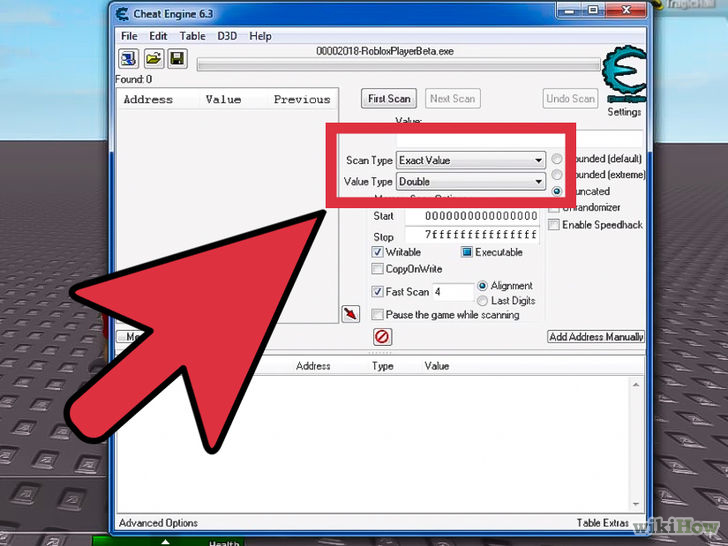Enable the CopyOnWrite checkbox
728x546 pixels.
(x=377, y=269)
